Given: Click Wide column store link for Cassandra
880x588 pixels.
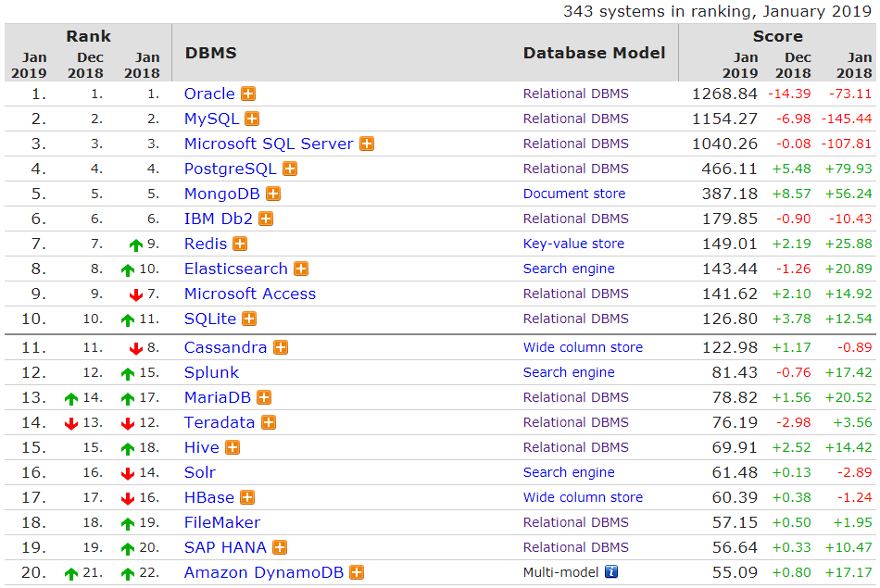Looking at the screenshot, I should point(583,347).
